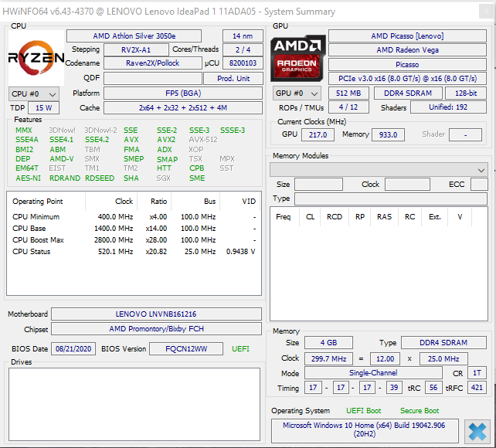Click the BIOS Version FQCN12WW field
The image size is (496, 448).
pyautogui.click(x=186, y=349)
